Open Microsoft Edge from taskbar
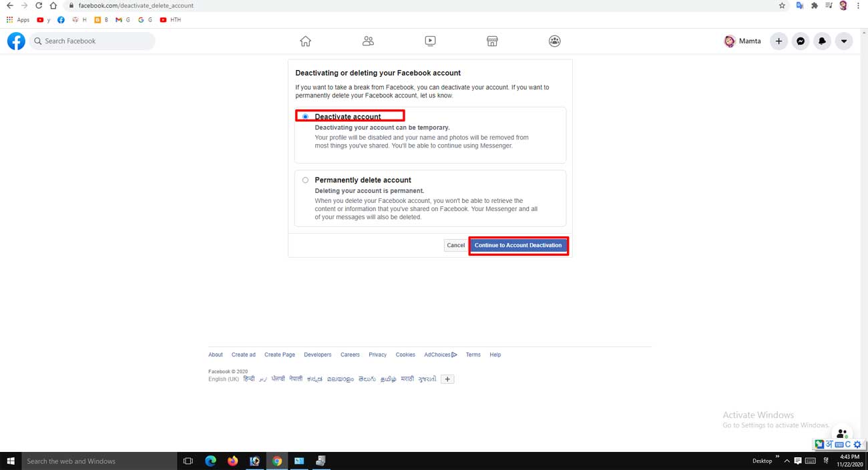 [x=210, y=461]
